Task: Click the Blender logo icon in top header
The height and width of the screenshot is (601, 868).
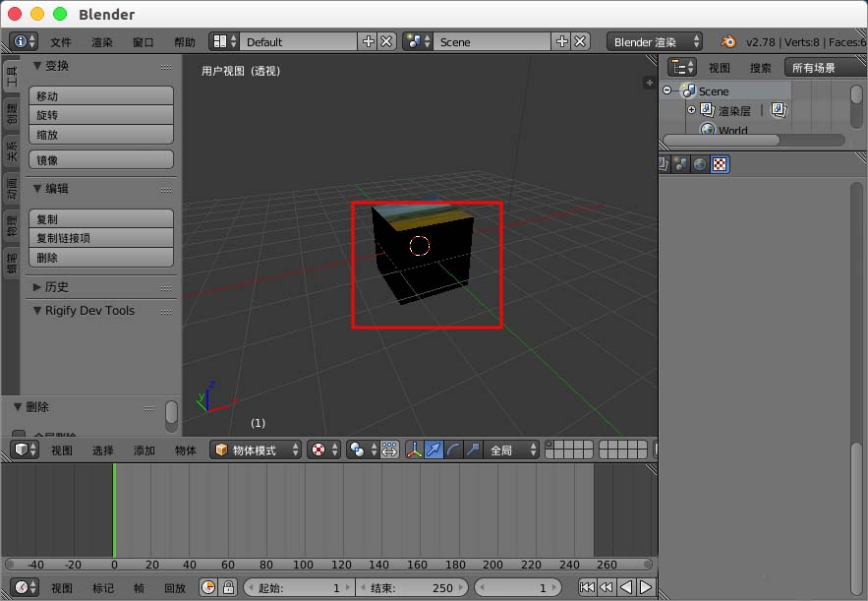Action: (728, 42)
